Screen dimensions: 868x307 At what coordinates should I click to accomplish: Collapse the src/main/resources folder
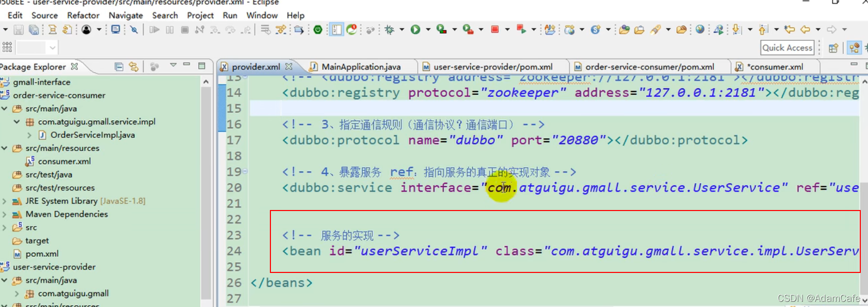(x=4, y=148)
